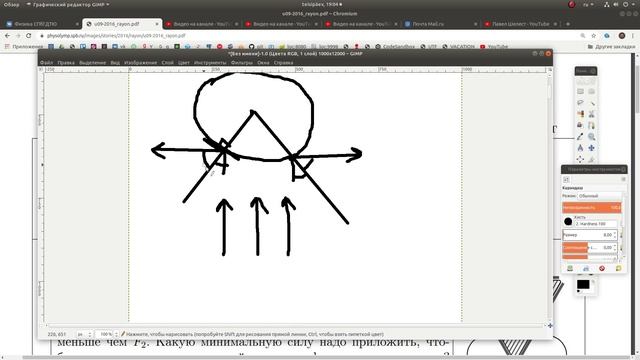Open Фильтры menu in GIMP
This screenshot has width=640, height=360.
point(242,62)
